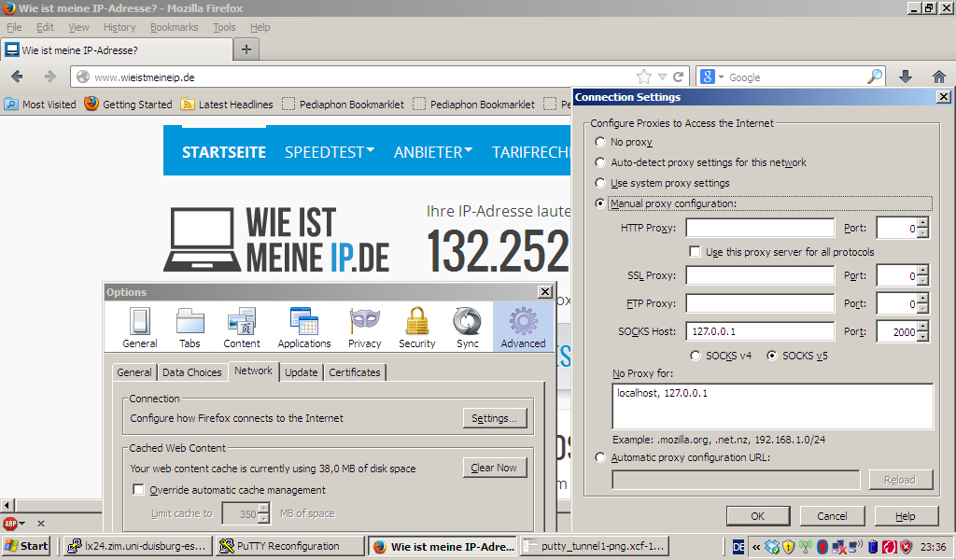Switch to PuTTY Reconfiguration in the taskbar

289,546
